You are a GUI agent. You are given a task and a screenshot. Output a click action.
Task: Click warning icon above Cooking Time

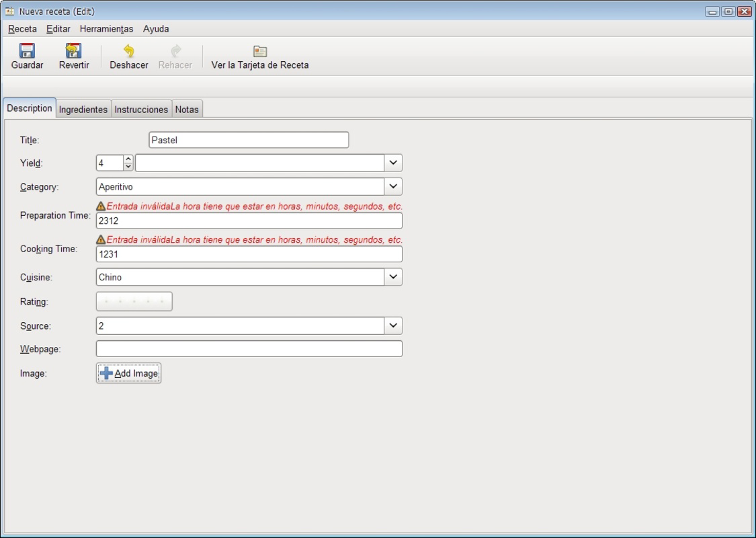click(x=101, y=239)
